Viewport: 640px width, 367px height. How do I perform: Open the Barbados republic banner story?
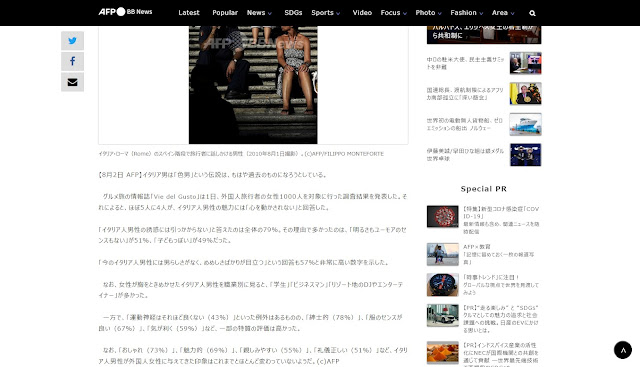point(484,35)
